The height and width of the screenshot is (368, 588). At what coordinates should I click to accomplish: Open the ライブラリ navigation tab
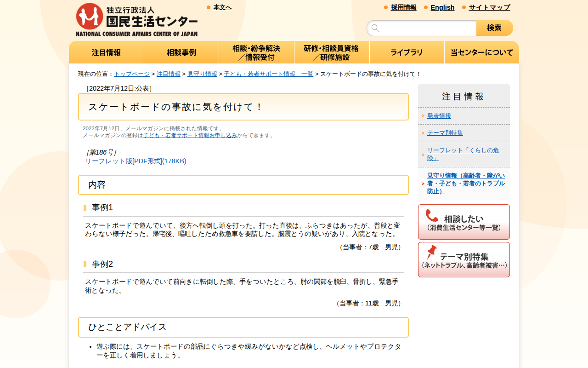[407, 52]
